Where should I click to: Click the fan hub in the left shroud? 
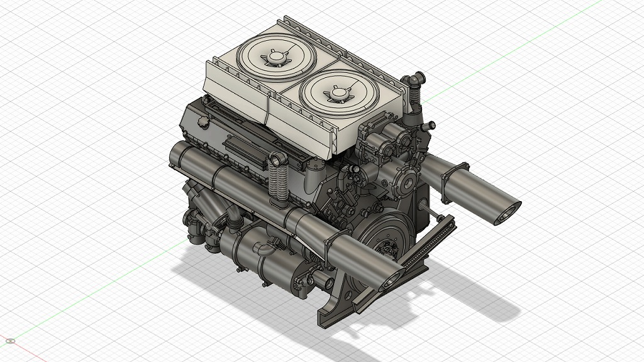275,57
